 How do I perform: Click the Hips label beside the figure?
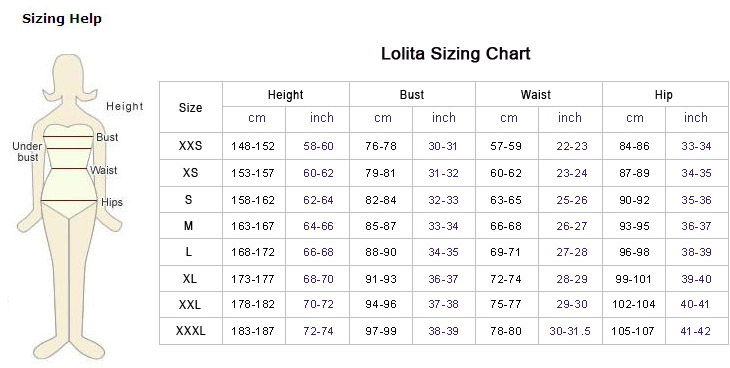point(112,202)
